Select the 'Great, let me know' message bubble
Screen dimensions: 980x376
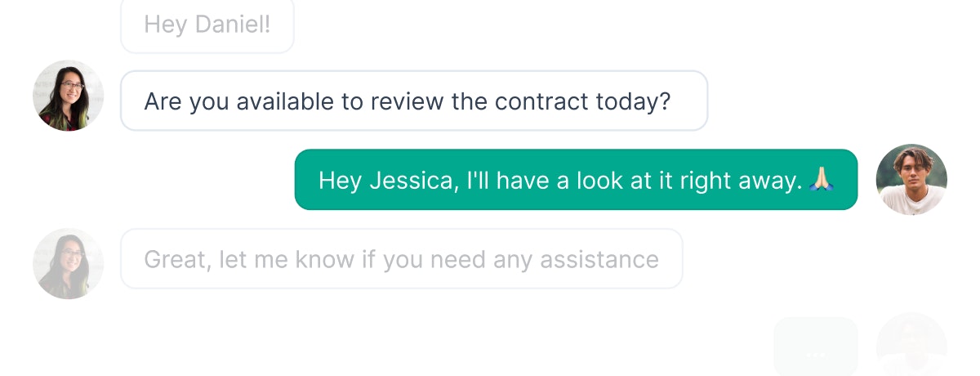[402, 259]
